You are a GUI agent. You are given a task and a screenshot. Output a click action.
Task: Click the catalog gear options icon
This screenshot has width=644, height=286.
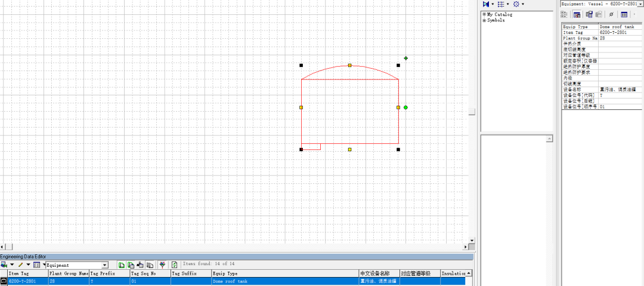[516, 4]
